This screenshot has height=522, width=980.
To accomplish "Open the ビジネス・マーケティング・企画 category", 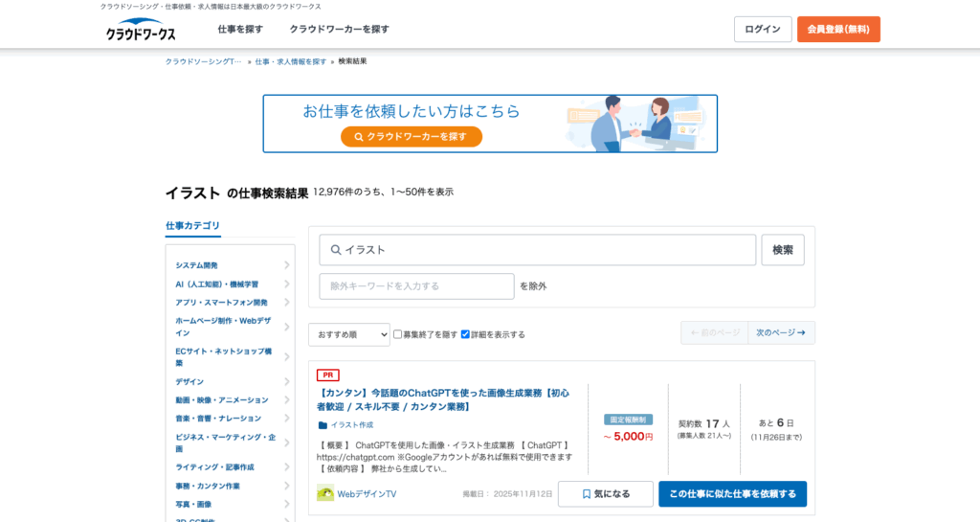I will click(226, 443).
